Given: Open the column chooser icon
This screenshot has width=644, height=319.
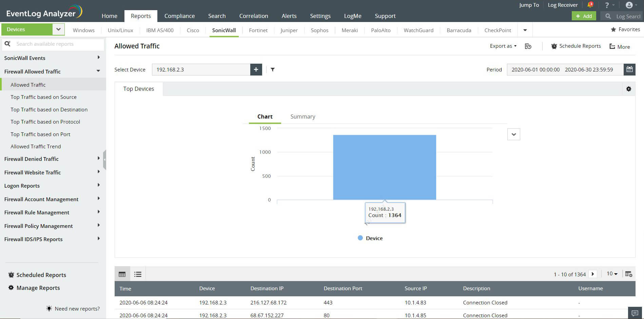Looking at the screenshot, I should pos(628,274).
